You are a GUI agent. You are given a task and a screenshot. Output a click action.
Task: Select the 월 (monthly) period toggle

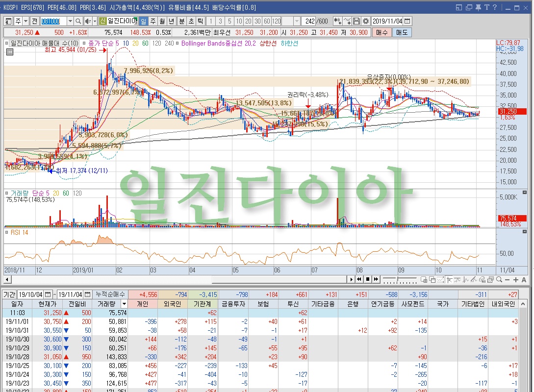click(162, 21)
